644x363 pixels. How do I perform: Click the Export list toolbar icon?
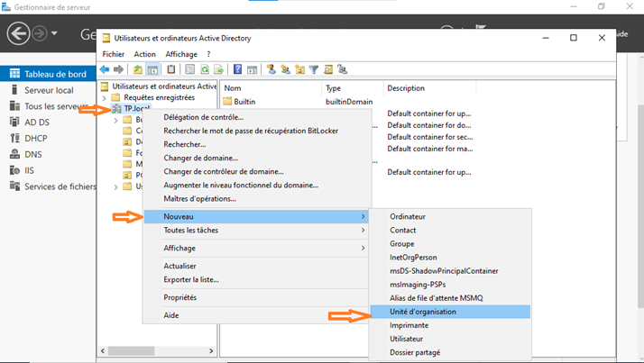(218, 69)
